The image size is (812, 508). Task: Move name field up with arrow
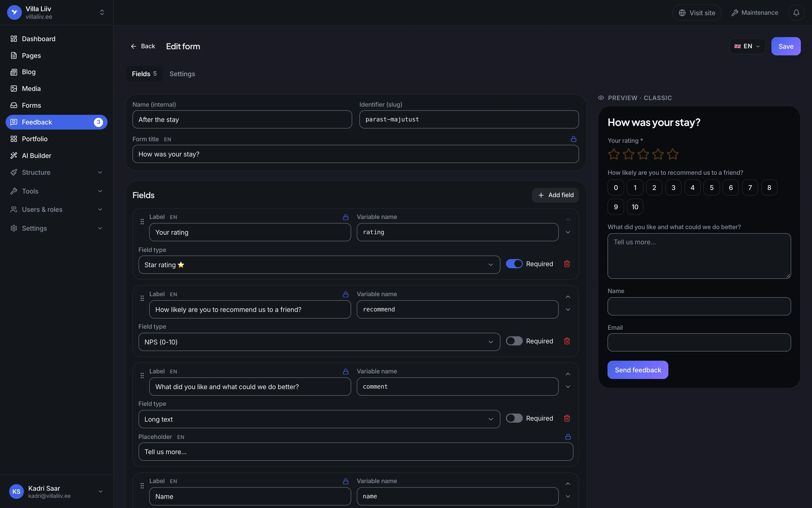click(x=568, y=484)
